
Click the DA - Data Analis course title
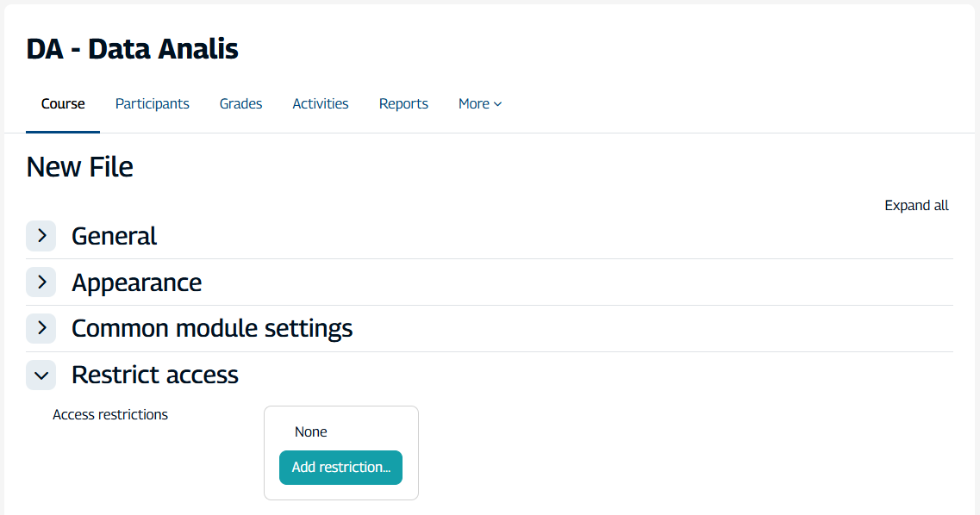132,49
